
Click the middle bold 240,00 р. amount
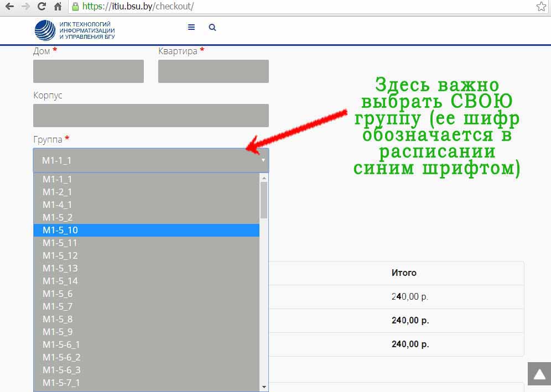[x=410, y=320]
